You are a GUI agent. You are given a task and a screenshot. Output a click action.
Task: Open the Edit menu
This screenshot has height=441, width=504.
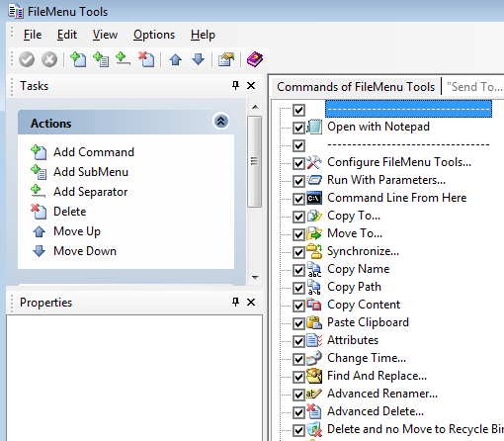coord(67,35)
